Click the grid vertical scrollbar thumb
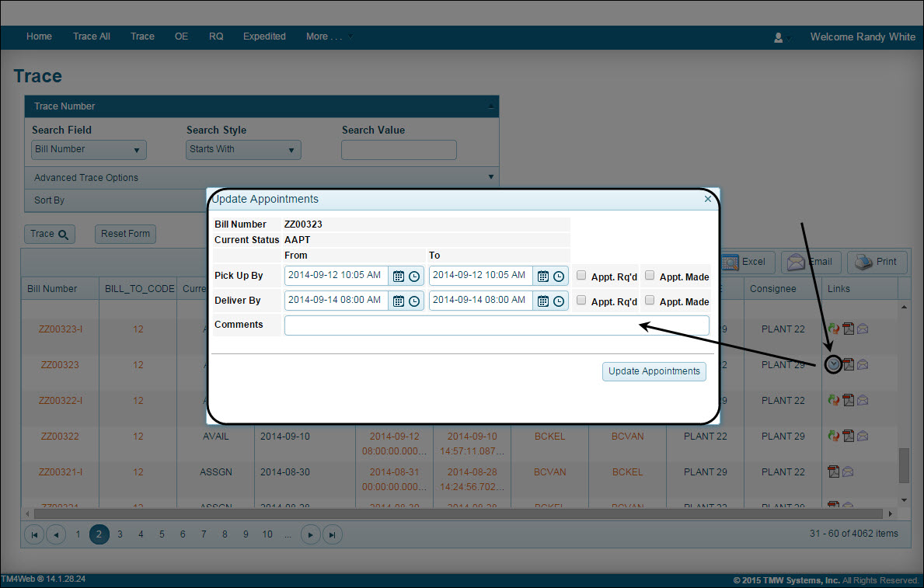 (904, 465)
